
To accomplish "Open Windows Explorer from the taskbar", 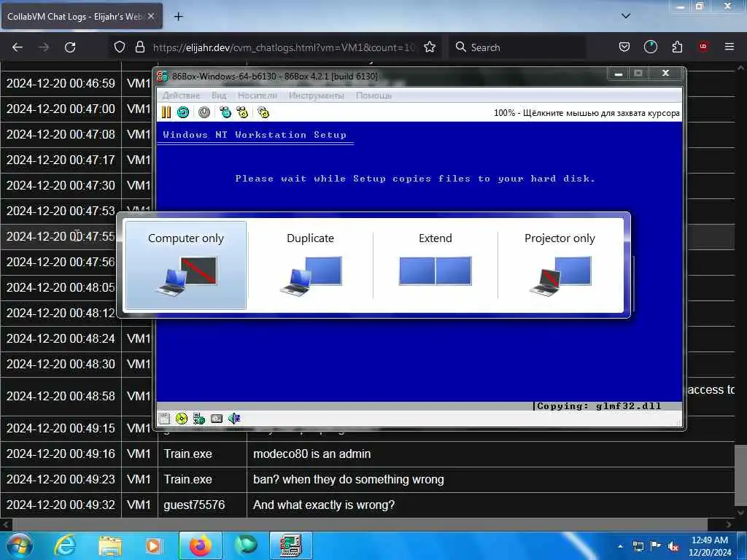I will coord(110,545).
